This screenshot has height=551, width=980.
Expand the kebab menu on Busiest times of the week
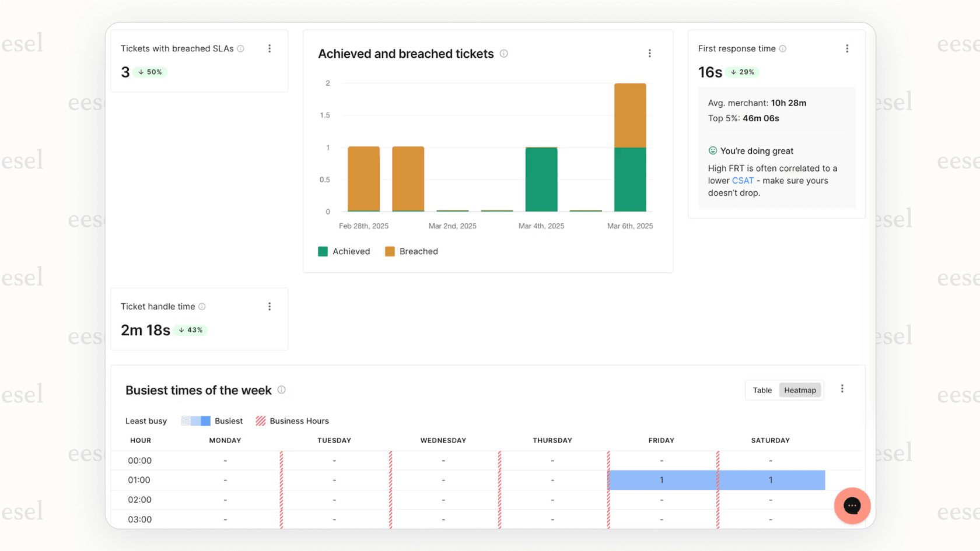click(x=842, y=388)
